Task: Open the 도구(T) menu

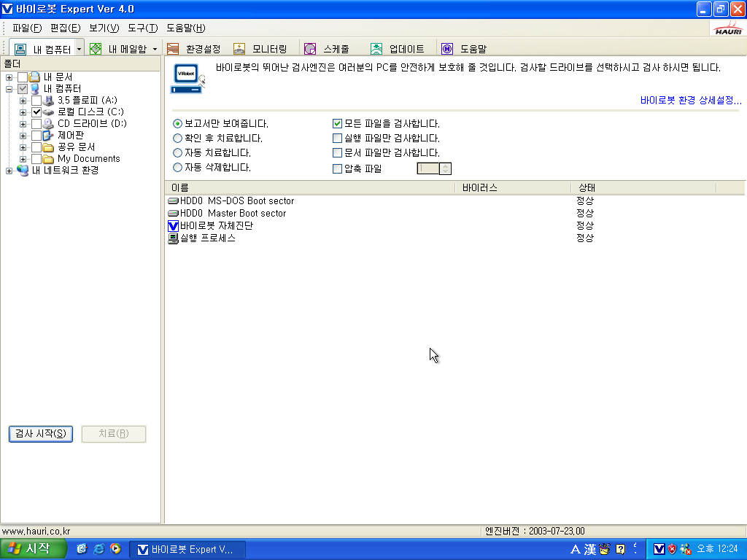Action: coord(142,28)
